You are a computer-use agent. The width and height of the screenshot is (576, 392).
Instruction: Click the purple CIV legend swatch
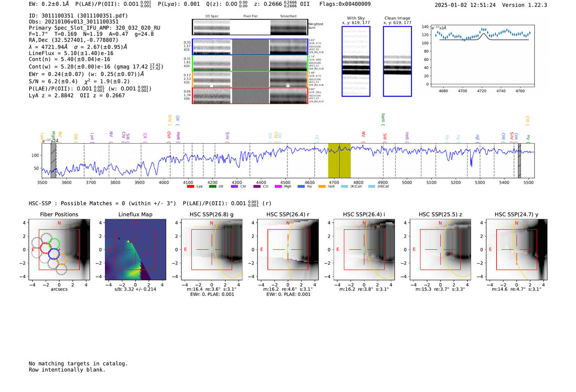(x=235, y=186)
